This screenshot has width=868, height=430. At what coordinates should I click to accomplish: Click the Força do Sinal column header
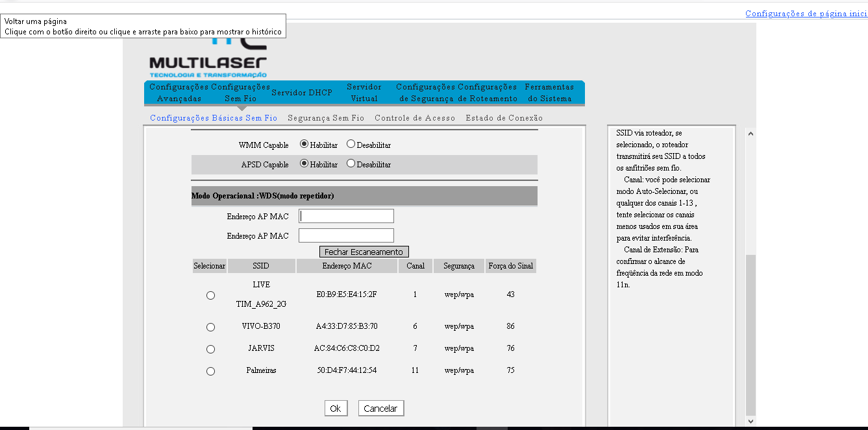511,266
